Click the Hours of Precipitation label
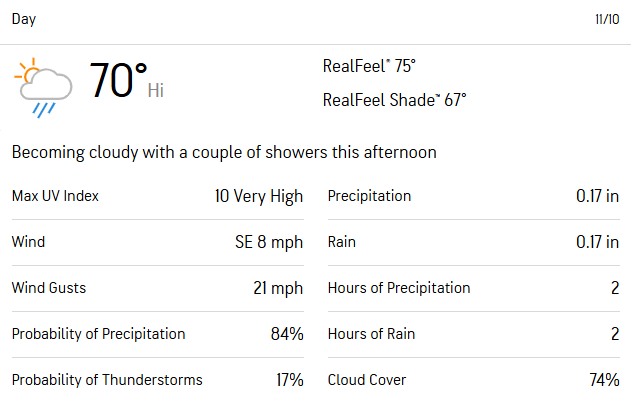 coord(399,288)
